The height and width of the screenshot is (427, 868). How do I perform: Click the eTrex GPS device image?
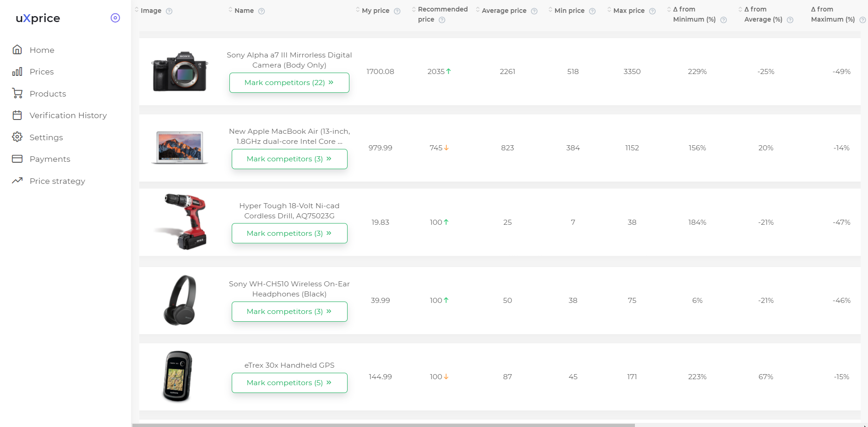177,376
